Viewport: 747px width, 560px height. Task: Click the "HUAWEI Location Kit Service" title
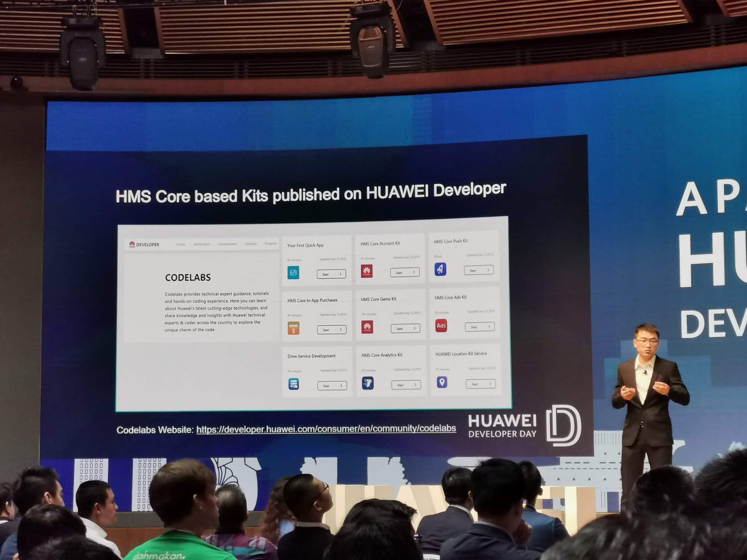click(x=461, y=354)
